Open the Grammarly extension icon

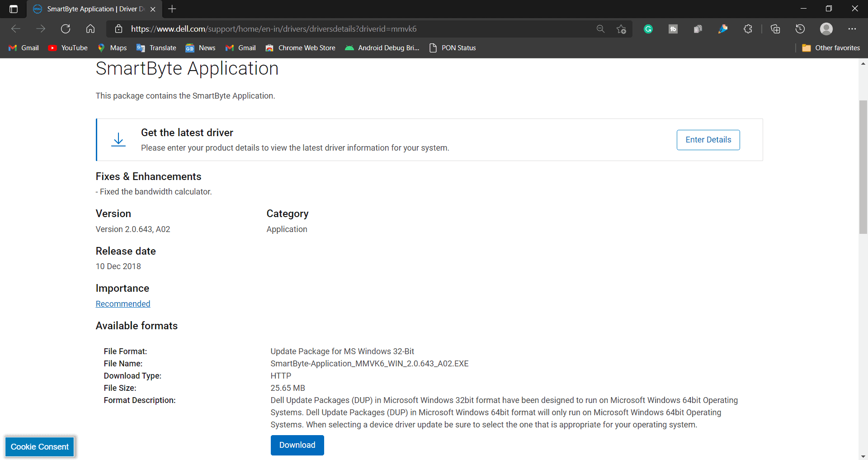(648, 28)
